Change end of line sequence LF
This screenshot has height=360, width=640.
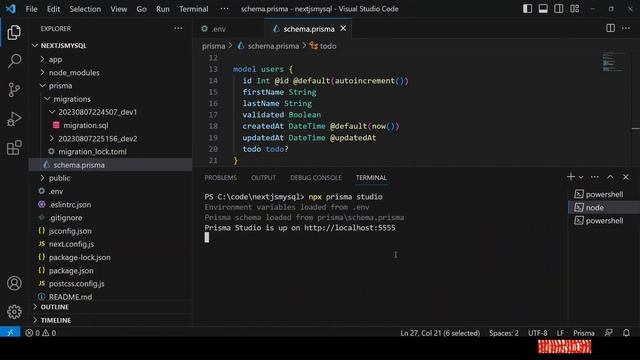coord(560,333)
